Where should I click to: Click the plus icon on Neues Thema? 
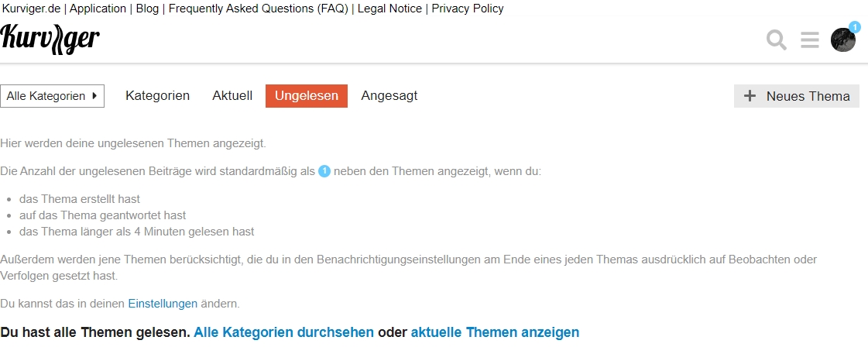point(750,96)
